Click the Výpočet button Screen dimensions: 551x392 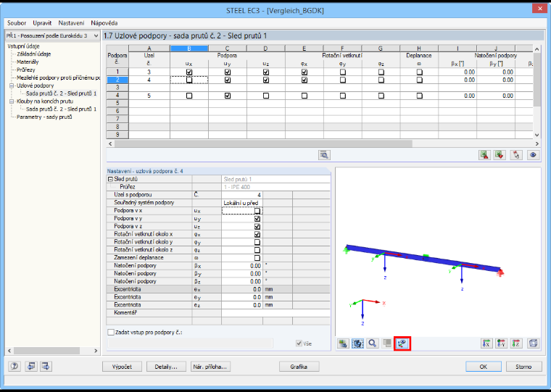pyautogui.click(x=122, y=367)
